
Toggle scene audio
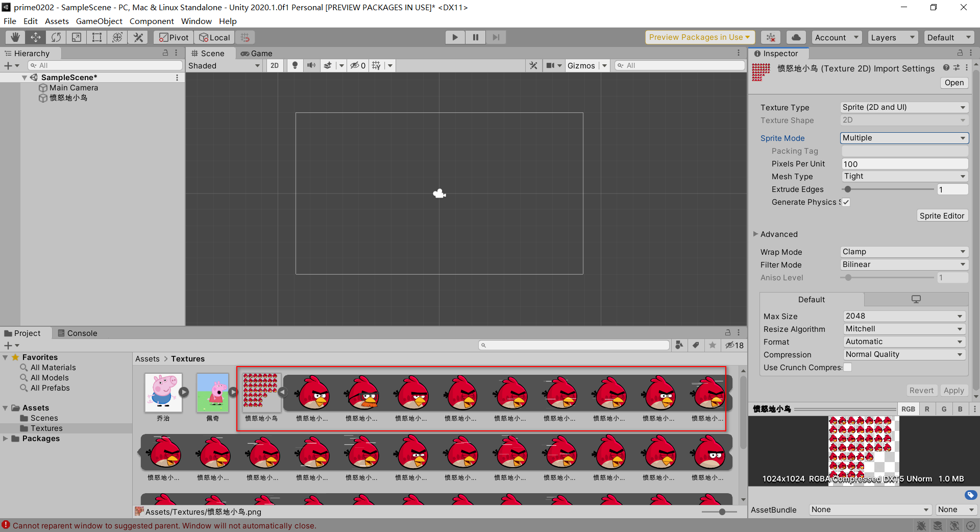(x=311, y=65)
